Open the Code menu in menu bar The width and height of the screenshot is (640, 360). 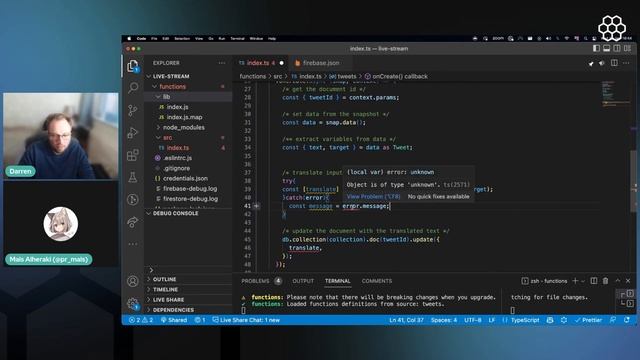pos(141,38)
